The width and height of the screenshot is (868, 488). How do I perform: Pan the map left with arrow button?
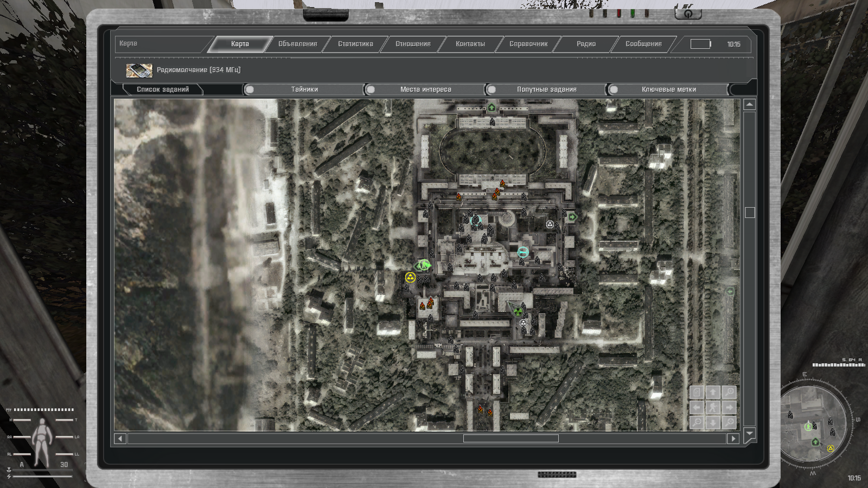[697, 407]
